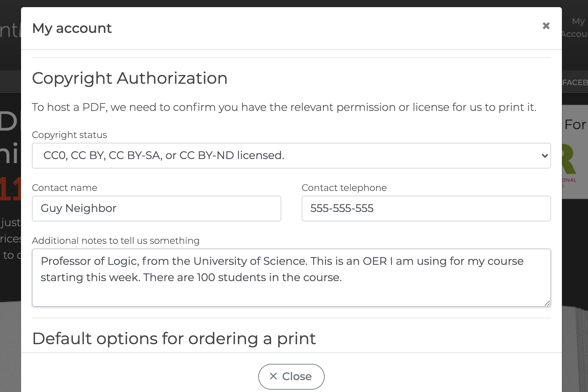
Task: Open My Account link in the background header
Action: 576,27
